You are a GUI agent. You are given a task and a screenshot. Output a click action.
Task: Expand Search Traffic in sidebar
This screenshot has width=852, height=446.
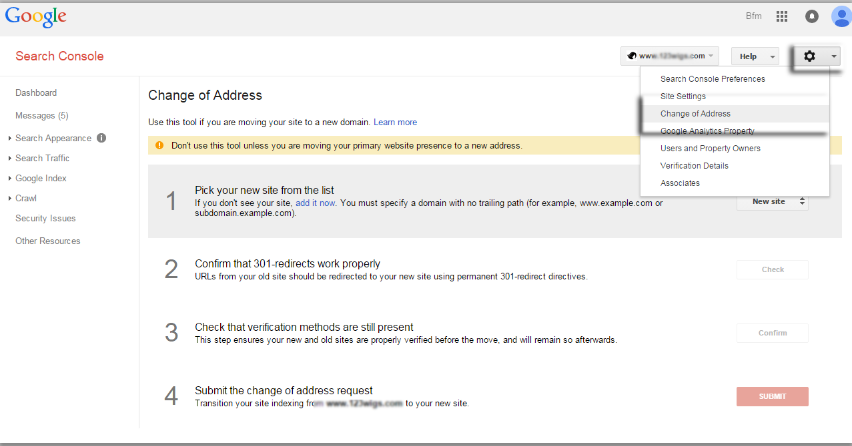[x=42, y=158]
